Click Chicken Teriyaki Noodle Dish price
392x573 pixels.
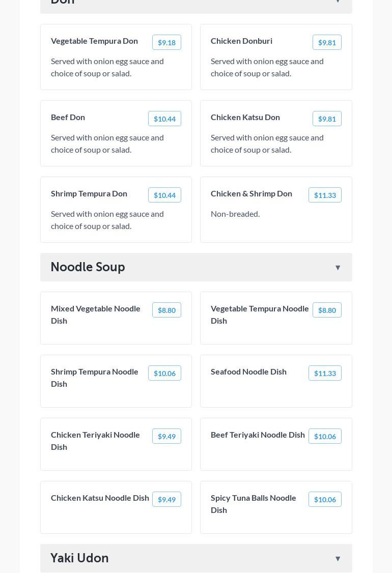(x=166, y=437)
